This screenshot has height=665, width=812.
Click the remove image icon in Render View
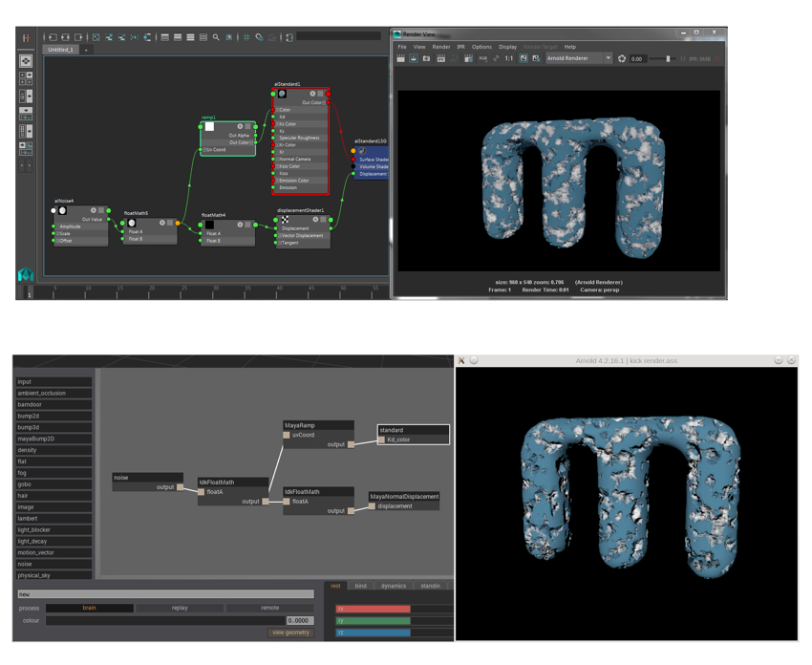click(536, 58)
